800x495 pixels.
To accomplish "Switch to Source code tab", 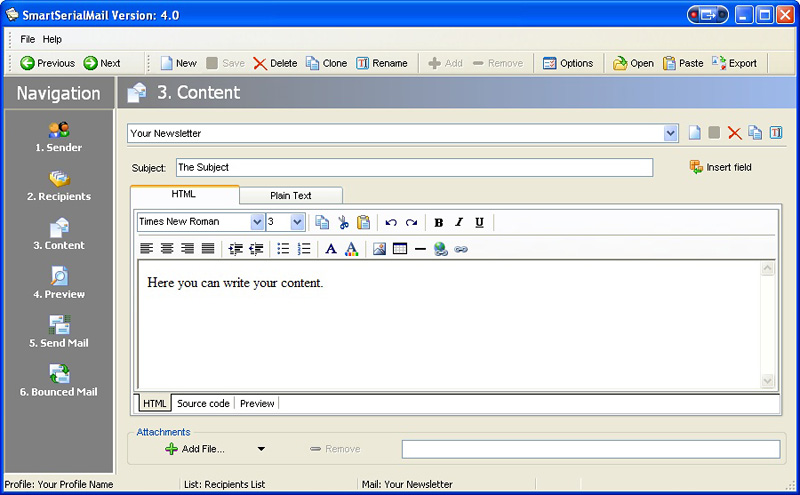I will (x=203, y=403).
